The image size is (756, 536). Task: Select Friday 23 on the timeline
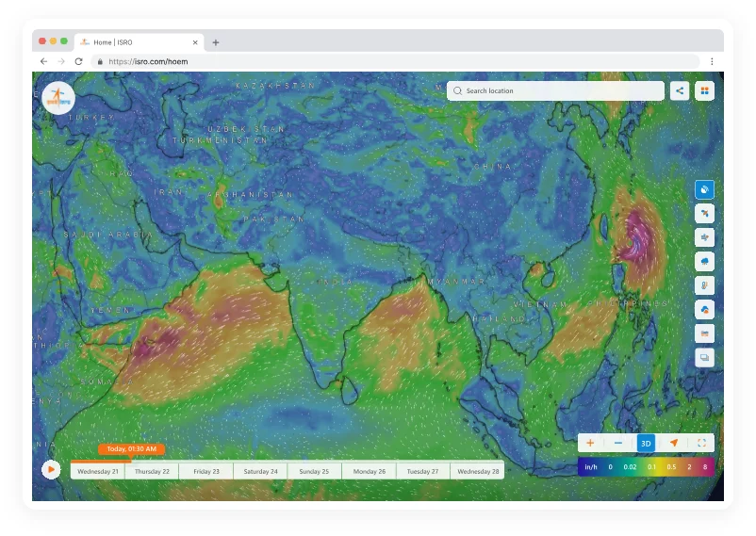(206, 471)
